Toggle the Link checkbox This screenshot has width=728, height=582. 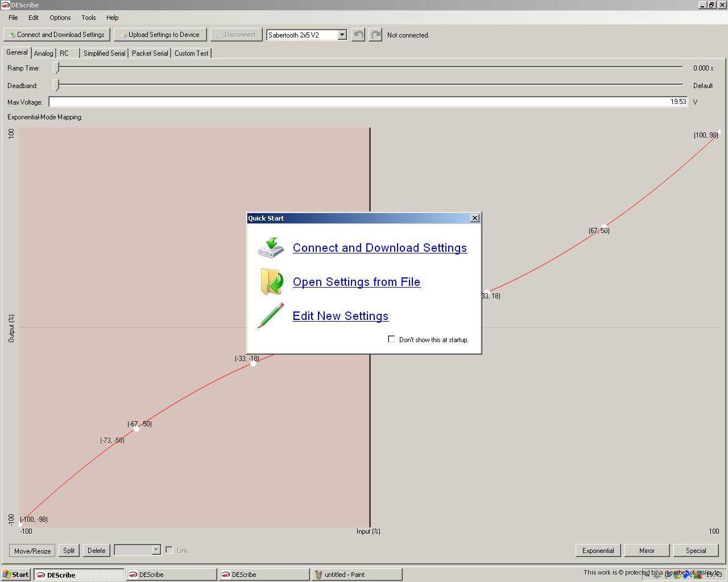(169, 550)
